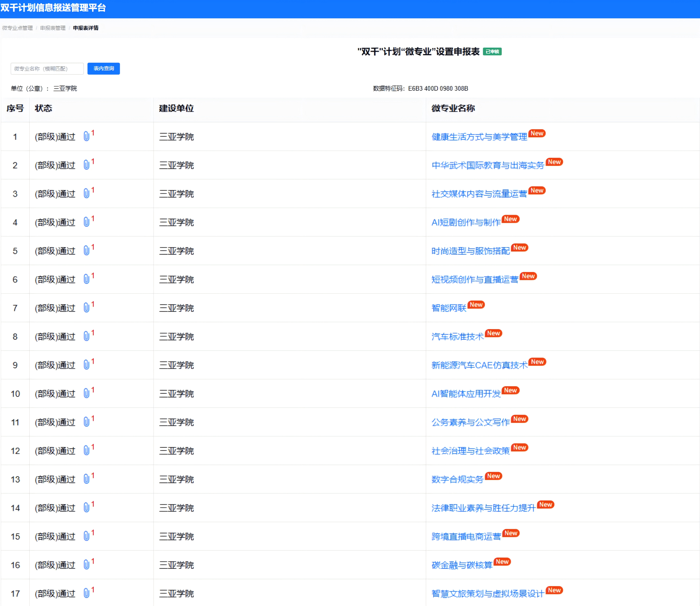Select the 申报表详情 breadcrumb item
Viewport: 700px width, 606px height.
tap(86, 28)
